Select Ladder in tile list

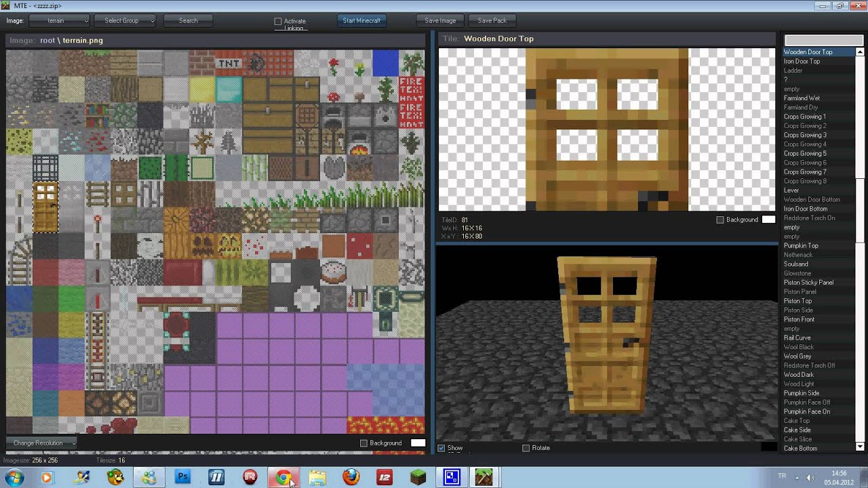(819, 70)
